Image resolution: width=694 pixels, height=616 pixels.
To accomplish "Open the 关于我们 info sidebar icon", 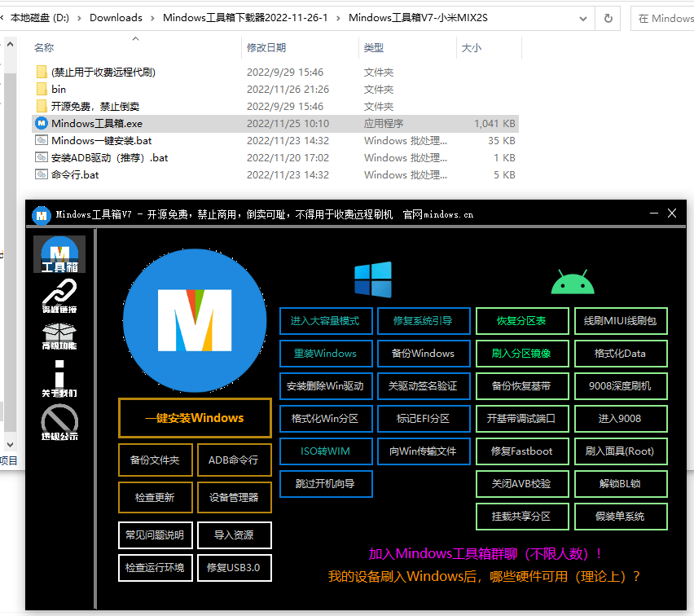I will pyautogui.click(x=59, y=379).
